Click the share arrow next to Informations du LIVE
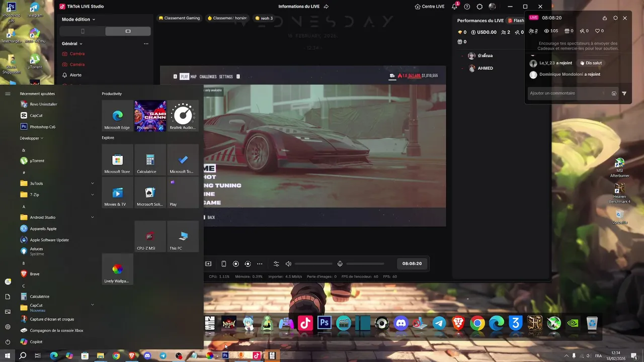 tap(326, 7)
